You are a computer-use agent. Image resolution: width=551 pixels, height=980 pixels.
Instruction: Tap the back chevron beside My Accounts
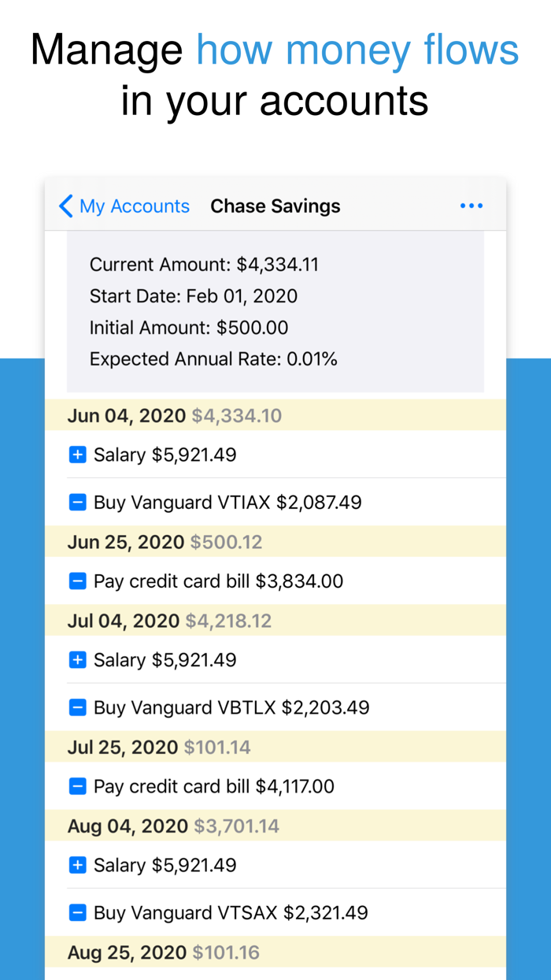point(66,206)
